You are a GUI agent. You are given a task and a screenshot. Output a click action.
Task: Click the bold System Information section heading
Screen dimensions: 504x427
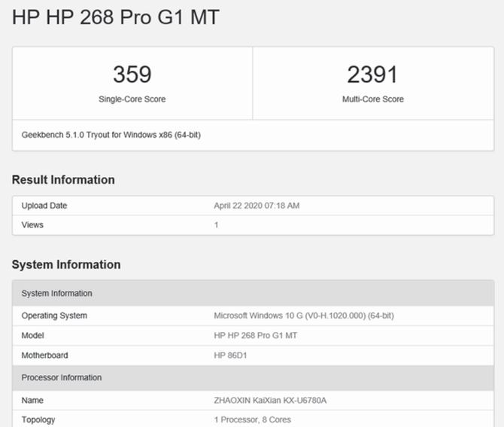66,264
